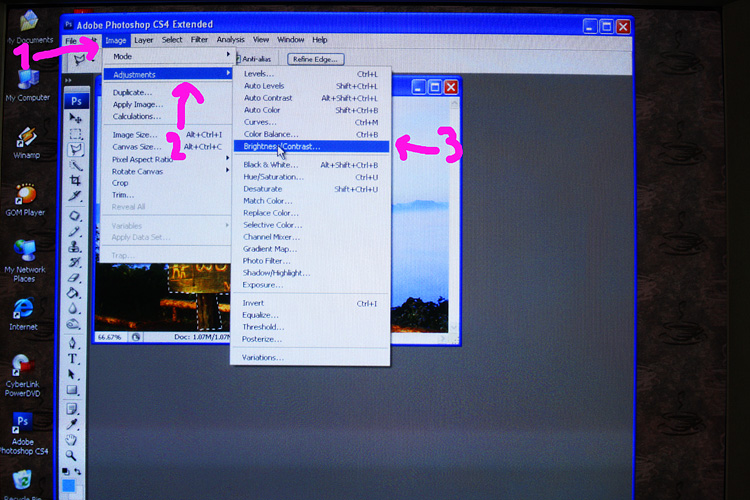Open the Select menu
This screenshot has height=500, width=750.
(172, 40)
